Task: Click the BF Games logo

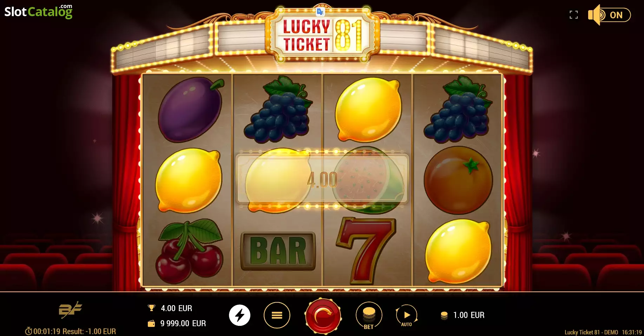Action: [70, 310]
